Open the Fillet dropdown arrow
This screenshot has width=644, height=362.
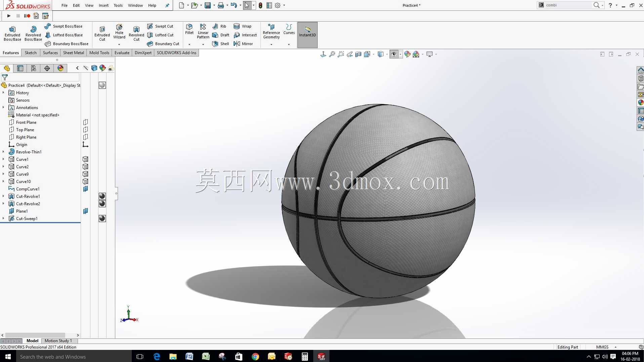click(x=189, y=44)
